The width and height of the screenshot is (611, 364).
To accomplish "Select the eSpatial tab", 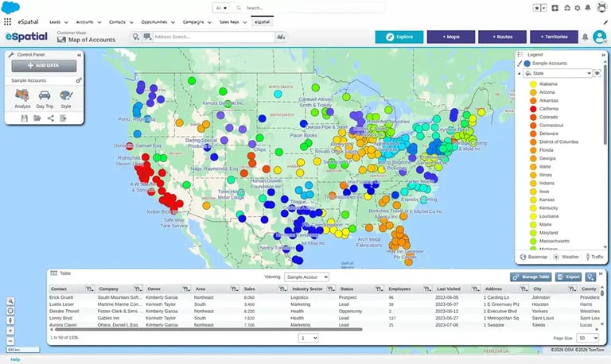I will click(263, 21).
